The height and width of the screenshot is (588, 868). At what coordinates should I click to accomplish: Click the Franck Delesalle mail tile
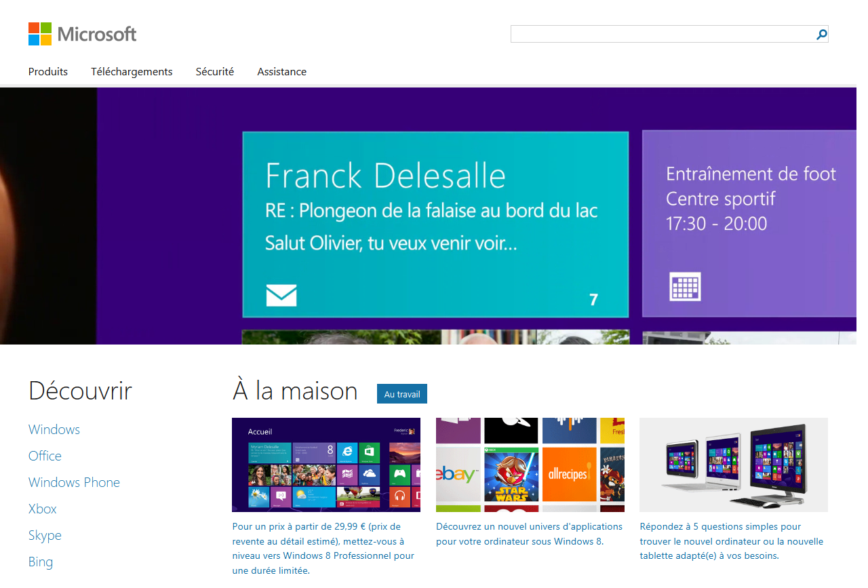pyautogui.click(x=435, y=224)
